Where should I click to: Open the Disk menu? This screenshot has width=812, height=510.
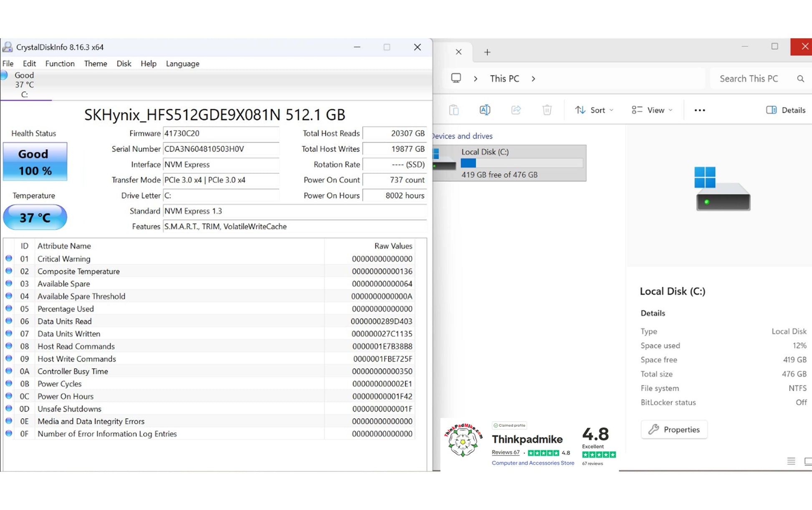(124, 64)
